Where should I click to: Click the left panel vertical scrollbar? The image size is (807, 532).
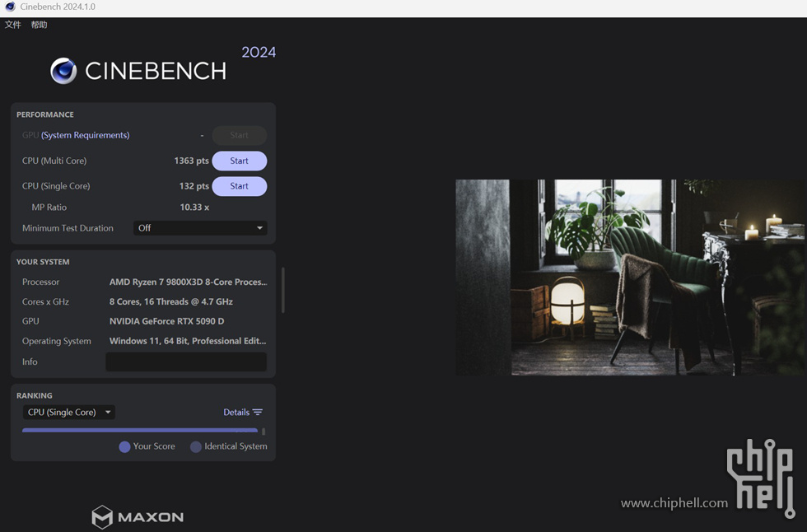[282, 290]
